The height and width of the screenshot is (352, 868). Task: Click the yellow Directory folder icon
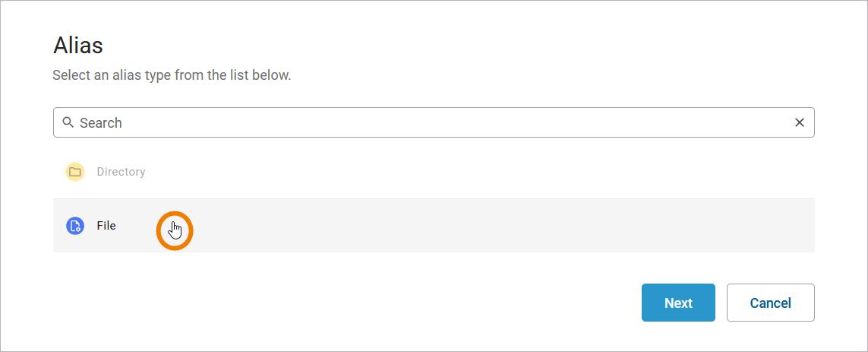click(x=74, y=172)
